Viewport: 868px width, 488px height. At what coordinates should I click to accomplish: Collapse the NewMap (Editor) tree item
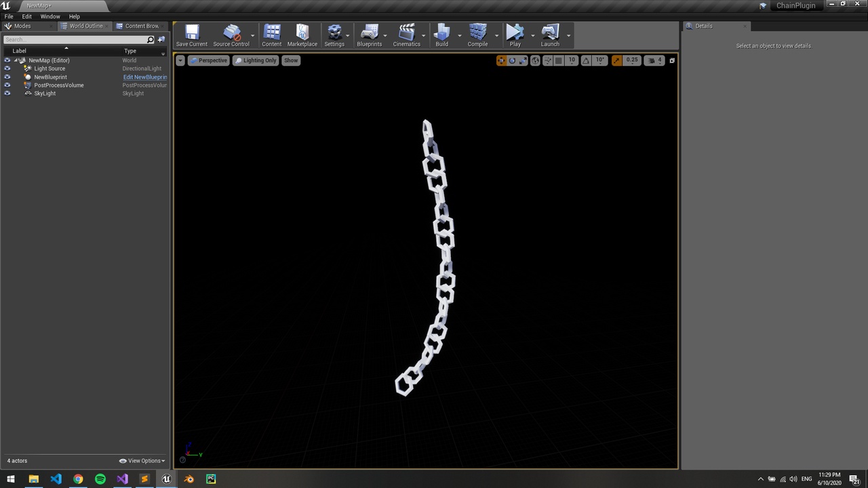tap(15, 60)
